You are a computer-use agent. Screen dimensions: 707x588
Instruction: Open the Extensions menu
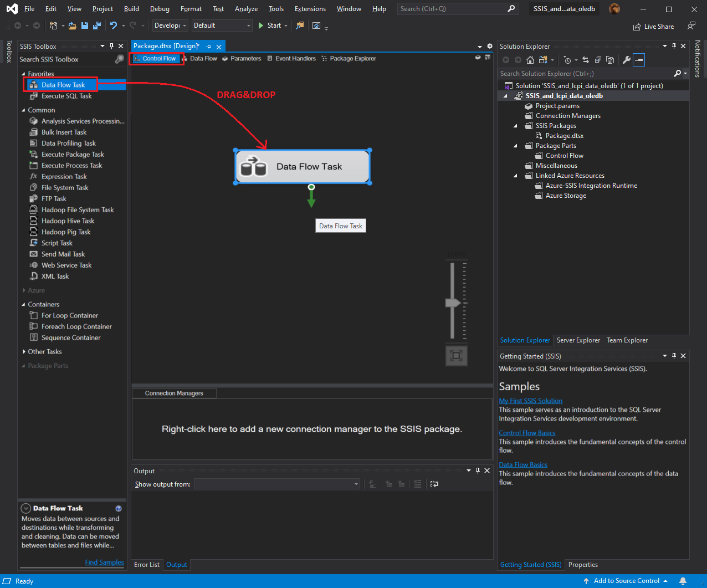coord(310,9)
